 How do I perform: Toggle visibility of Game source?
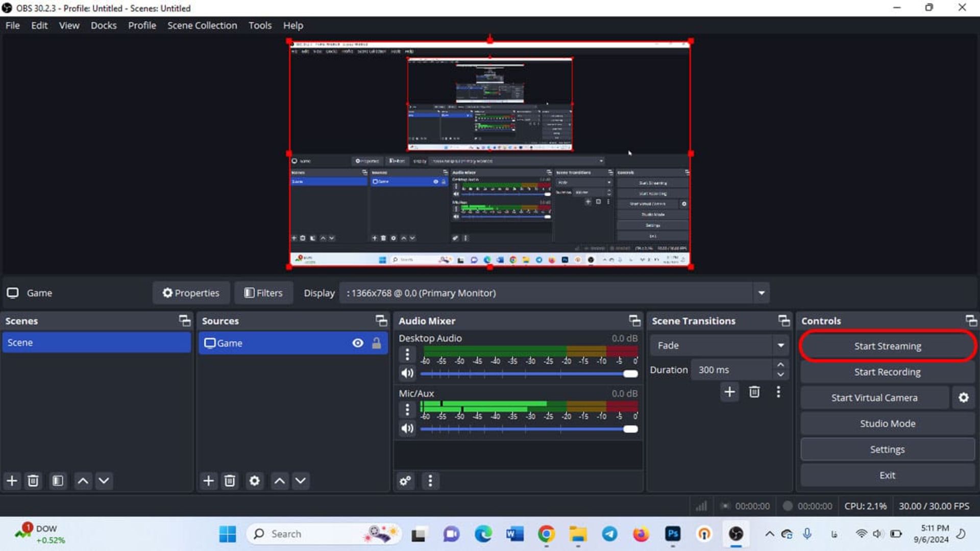[357, 342]
